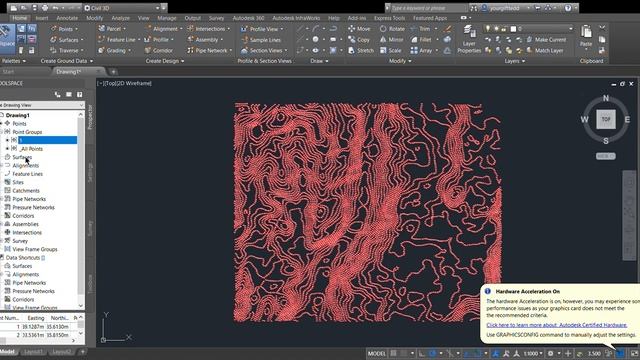This screenshot has width=640, height=360.
Task: Select the Traverse tool in ribbon
Action: (x=66, y=51)
